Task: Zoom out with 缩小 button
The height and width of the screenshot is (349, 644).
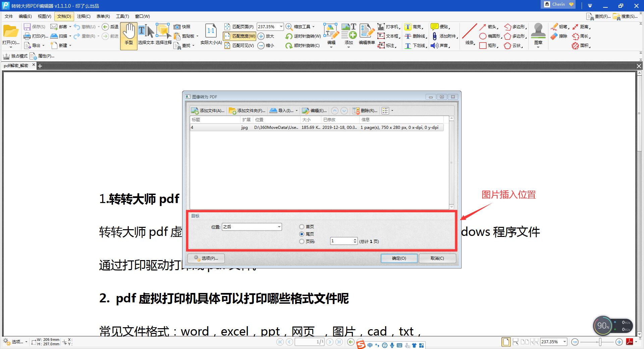Action: [x=266, y=45]
